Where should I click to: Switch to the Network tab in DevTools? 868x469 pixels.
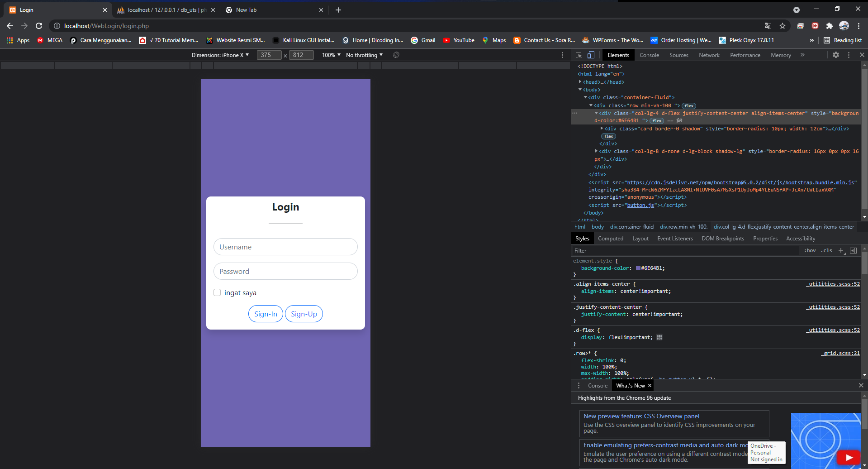tap(709, 55)
